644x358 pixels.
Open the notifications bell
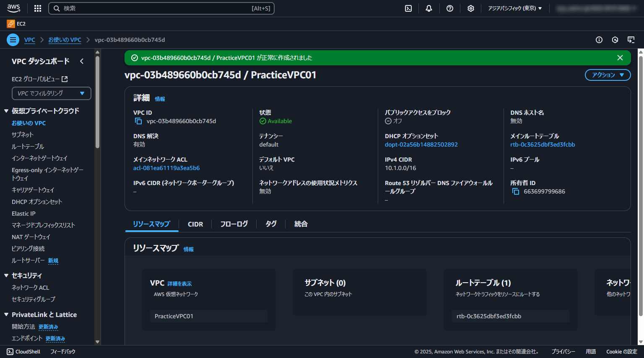click(x=429, y=8)
